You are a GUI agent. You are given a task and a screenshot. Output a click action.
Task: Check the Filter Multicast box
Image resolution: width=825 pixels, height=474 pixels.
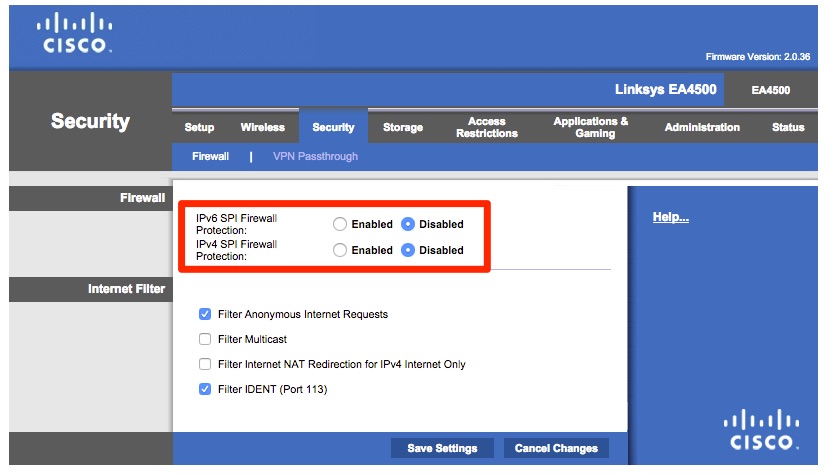pos(205,339)
